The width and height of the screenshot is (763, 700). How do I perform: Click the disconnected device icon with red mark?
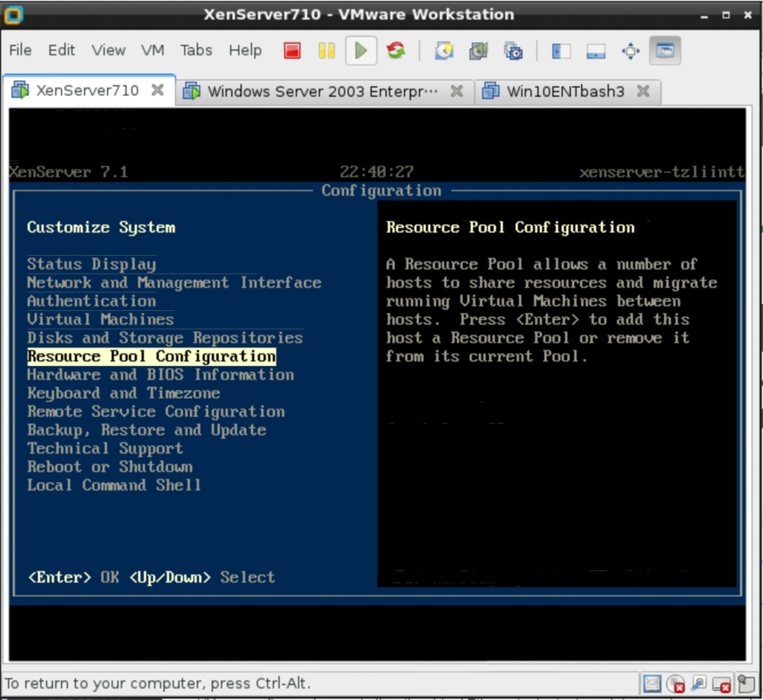click(x=721, y=684)
